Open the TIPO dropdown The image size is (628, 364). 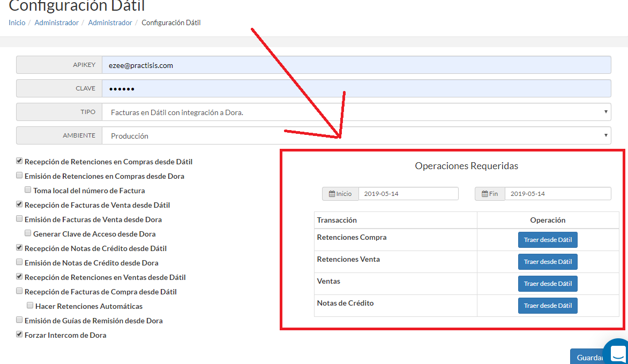(x=356, y=112)
